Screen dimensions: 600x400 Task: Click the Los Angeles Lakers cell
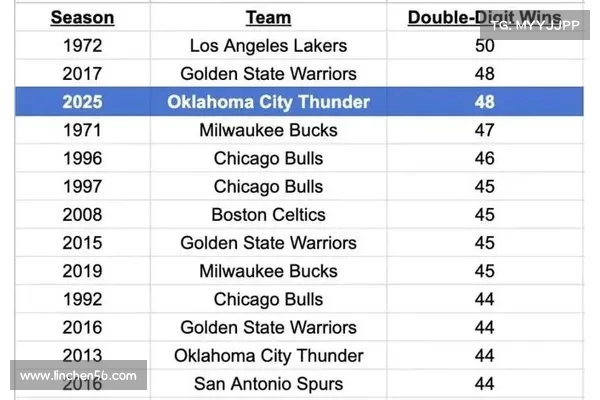point(268,46)
